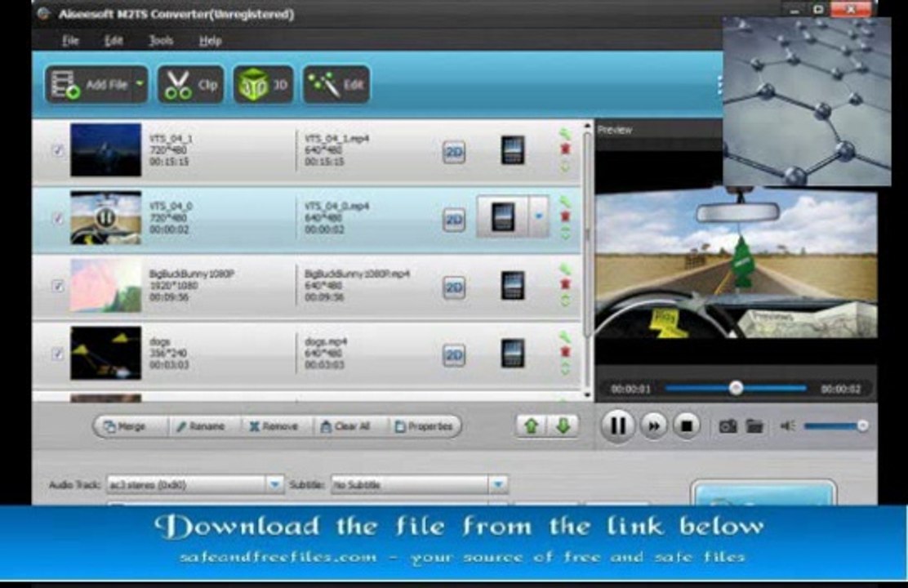
Task: Click green arrow icon under VTS_04_0 delete
Action: point(565,233)
